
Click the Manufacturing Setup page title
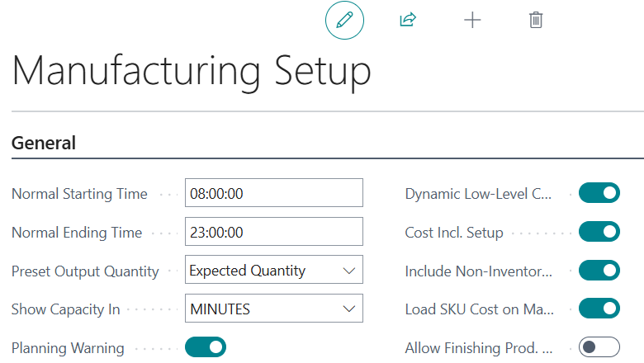(191, 71)
